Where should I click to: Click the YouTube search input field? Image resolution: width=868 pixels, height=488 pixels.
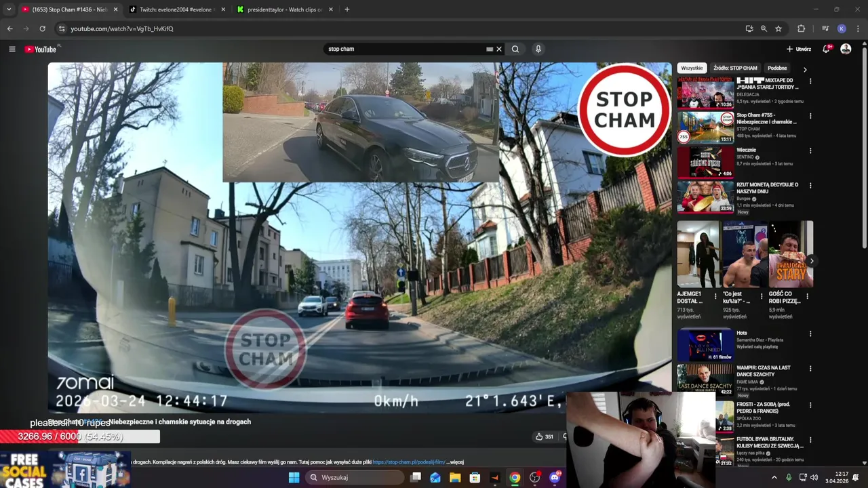click(405, 49)
